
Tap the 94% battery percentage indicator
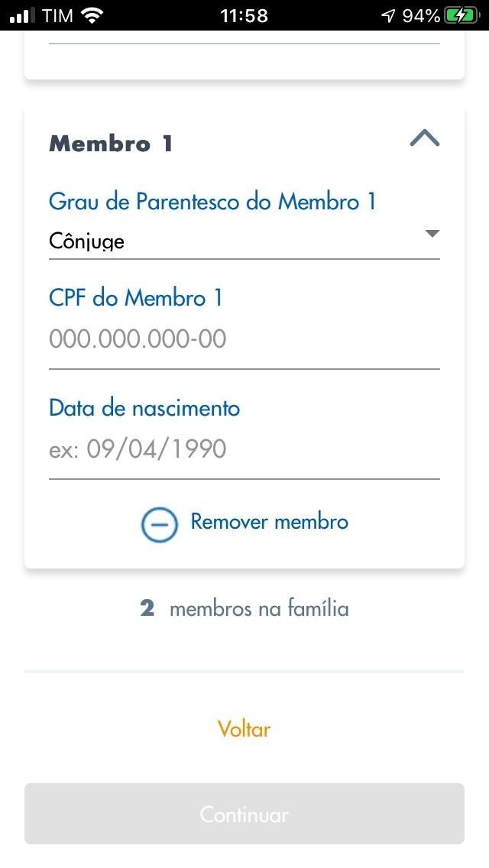423,14
